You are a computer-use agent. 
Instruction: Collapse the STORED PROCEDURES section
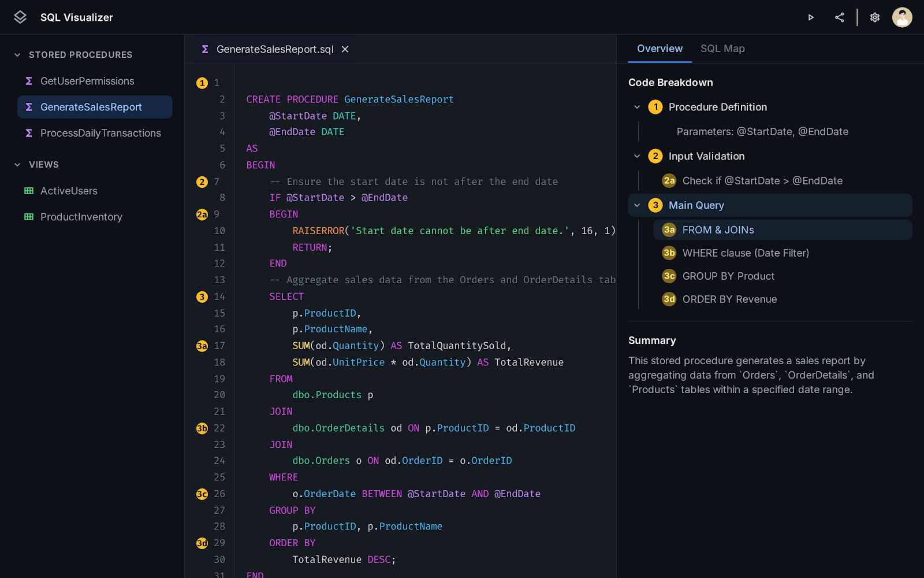16,54
